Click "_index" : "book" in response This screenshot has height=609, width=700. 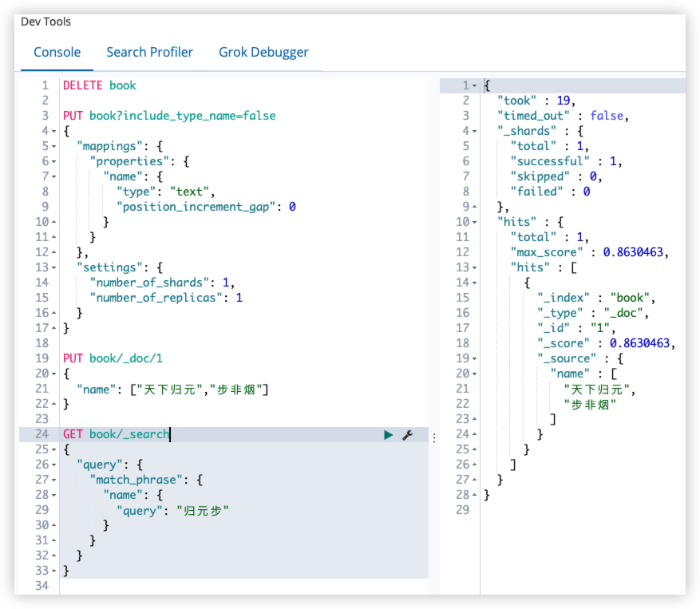coord(596,298)
